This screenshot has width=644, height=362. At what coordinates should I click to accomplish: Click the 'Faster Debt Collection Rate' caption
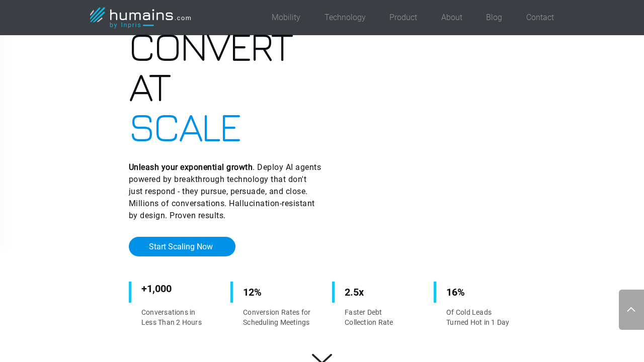(x=369, y=317)
